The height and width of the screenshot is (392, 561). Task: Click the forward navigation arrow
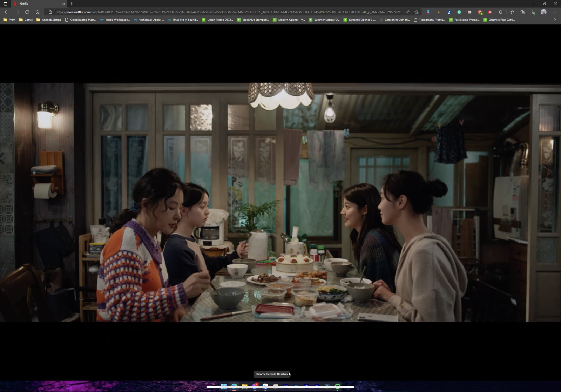[17, 12]
